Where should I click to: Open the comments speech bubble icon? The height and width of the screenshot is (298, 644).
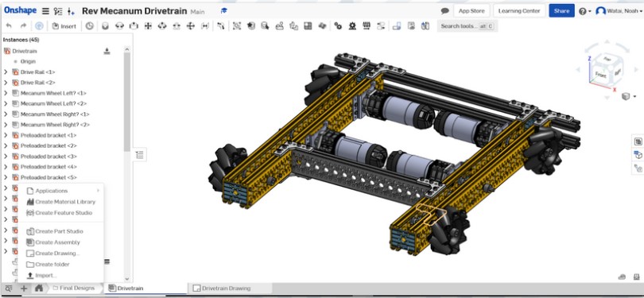point(444,11)
